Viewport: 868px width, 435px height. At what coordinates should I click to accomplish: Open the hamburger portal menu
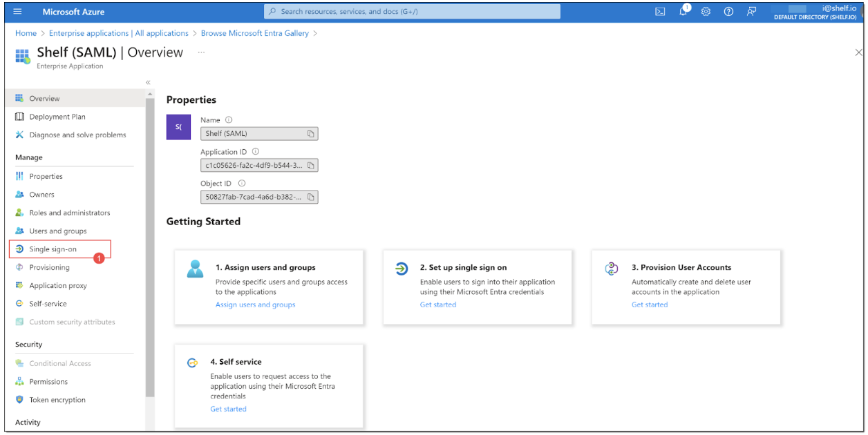pos(18,12)
